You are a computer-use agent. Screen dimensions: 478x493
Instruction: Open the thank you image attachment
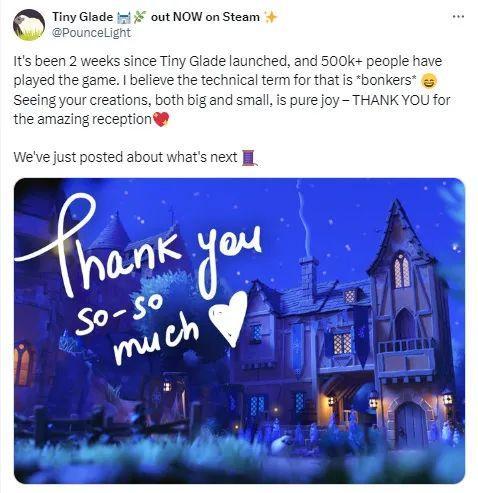click(239, 331)
